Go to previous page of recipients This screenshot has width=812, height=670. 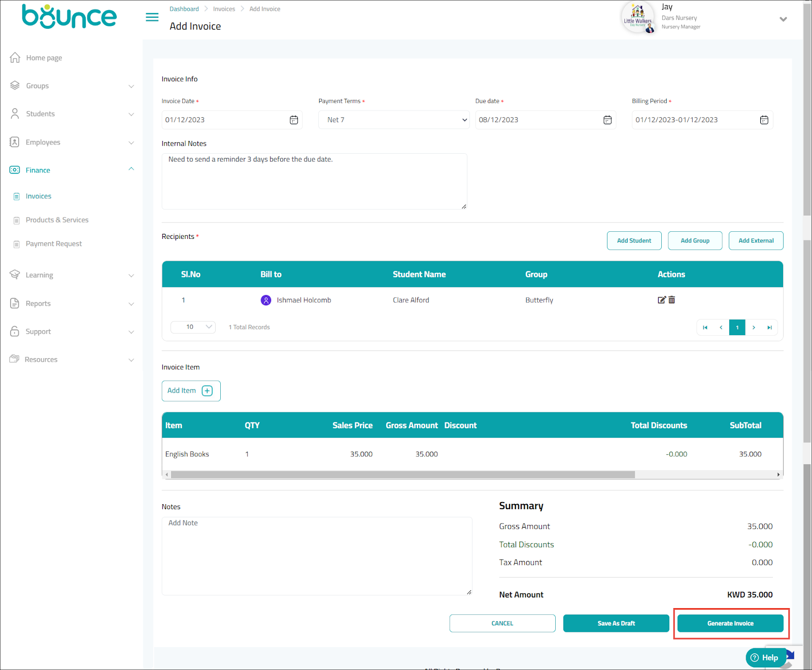tap(721, 327)
